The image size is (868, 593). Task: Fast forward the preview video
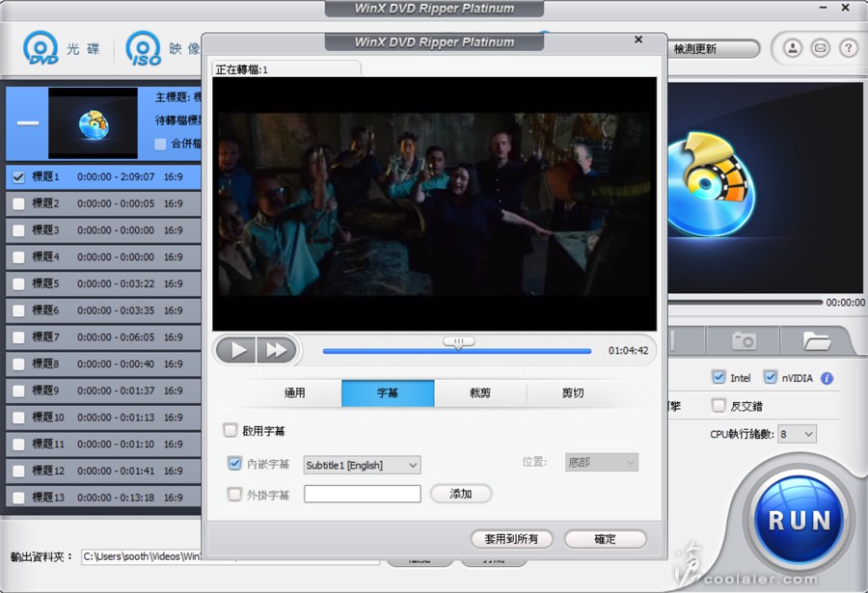[276, 350]
